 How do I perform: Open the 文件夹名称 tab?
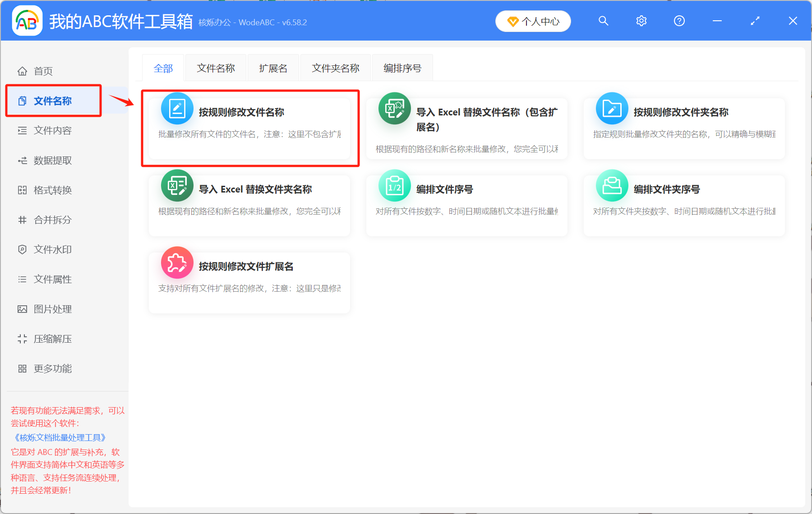335,68
